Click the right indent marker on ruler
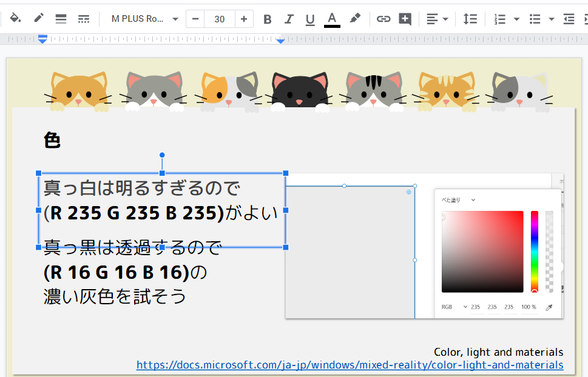 click(x=280, y=41)
